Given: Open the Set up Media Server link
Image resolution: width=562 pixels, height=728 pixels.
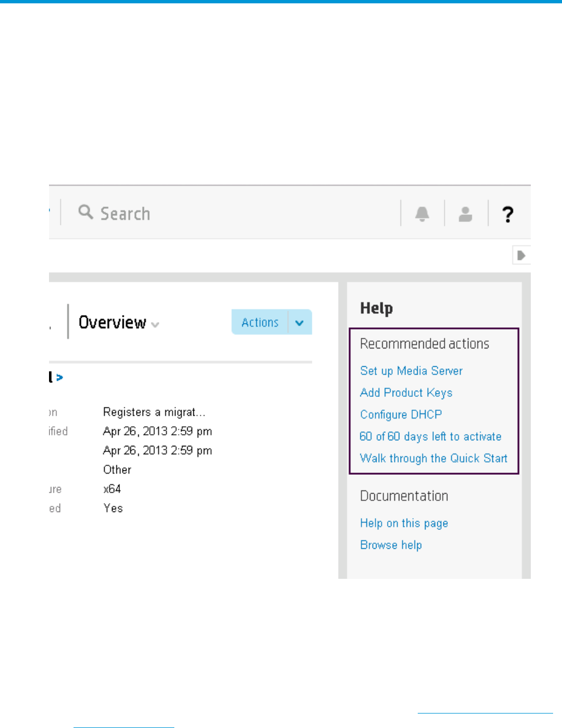Looking at the screenshot, I should [x=411, y=371].
